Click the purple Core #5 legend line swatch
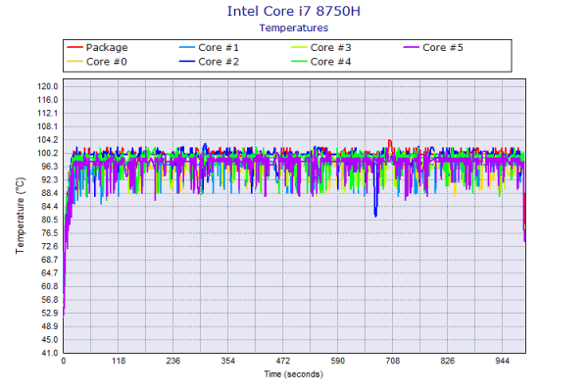The image size is (588, 392). point(411,47)
